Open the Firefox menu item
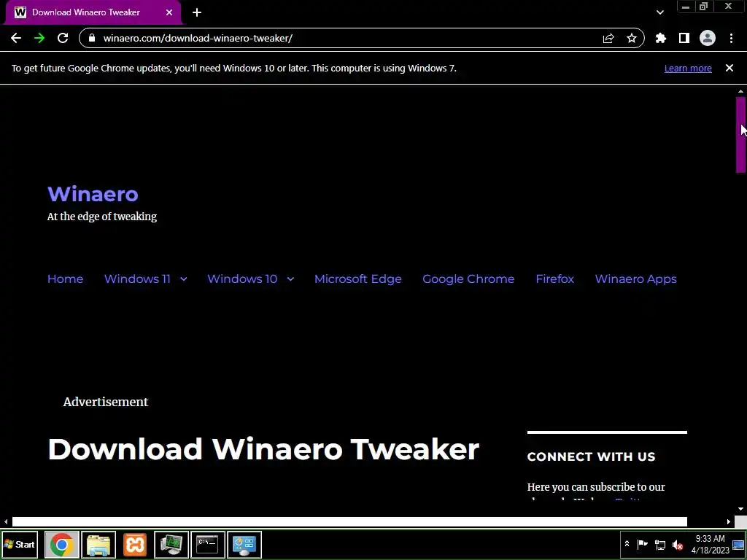Screen dimensions: 747x560 pos(554,279)
